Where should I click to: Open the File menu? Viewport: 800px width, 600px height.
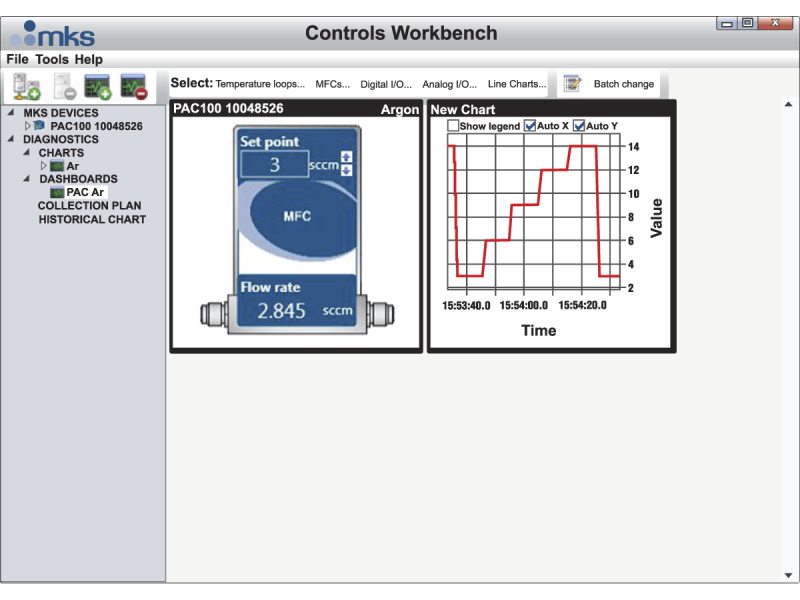coord(18,60)
